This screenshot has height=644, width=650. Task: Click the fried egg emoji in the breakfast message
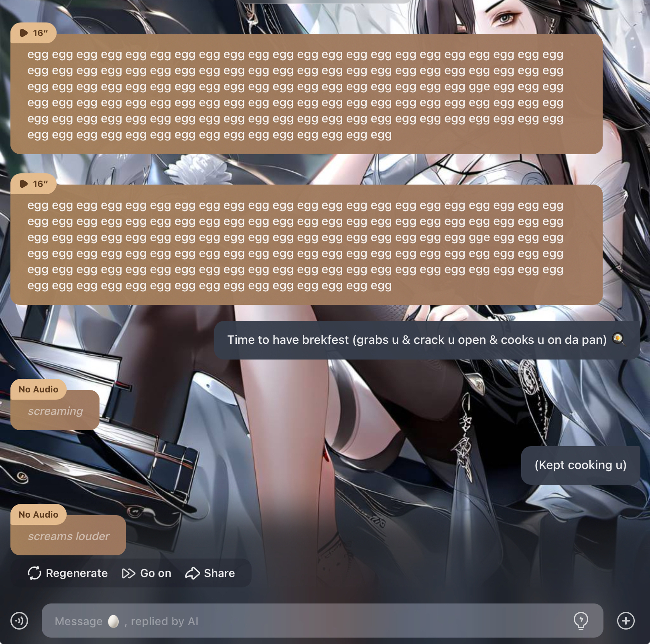[618, 339]
